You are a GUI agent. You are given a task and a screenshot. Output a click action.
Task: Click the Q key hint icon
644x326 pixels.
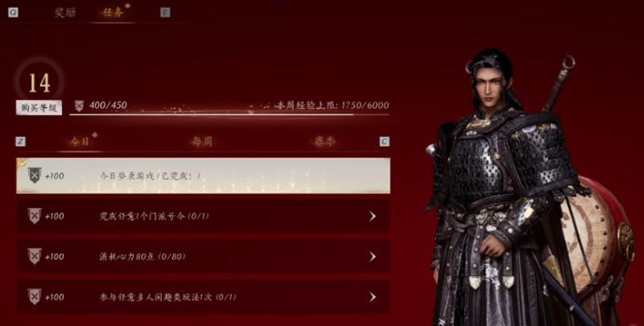13,12
